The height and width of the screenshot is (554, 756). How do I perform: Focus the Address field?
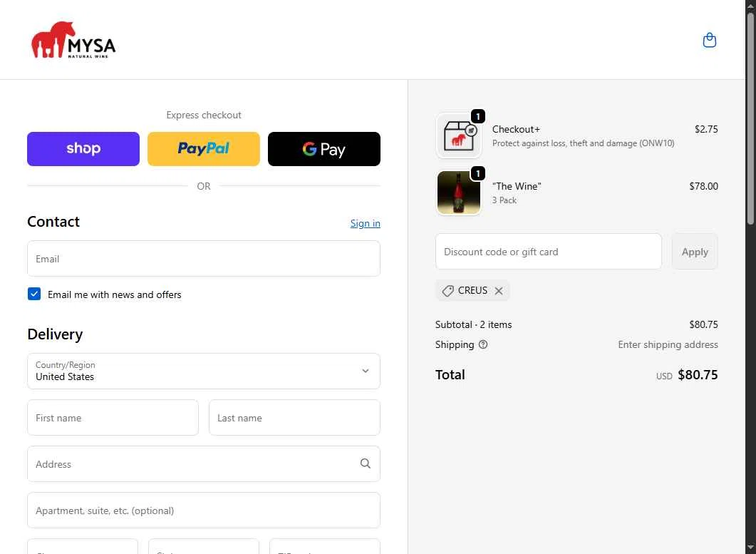[x=204, y=463]
